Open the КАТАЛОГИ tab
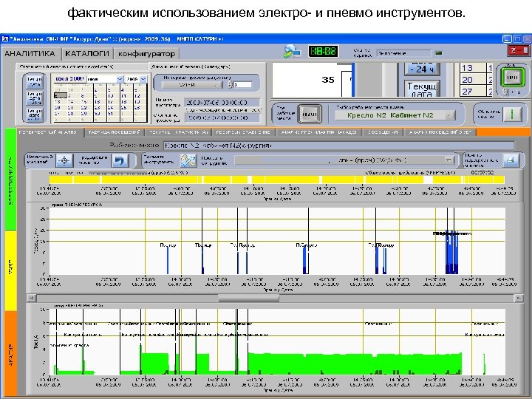 [87, 54]
